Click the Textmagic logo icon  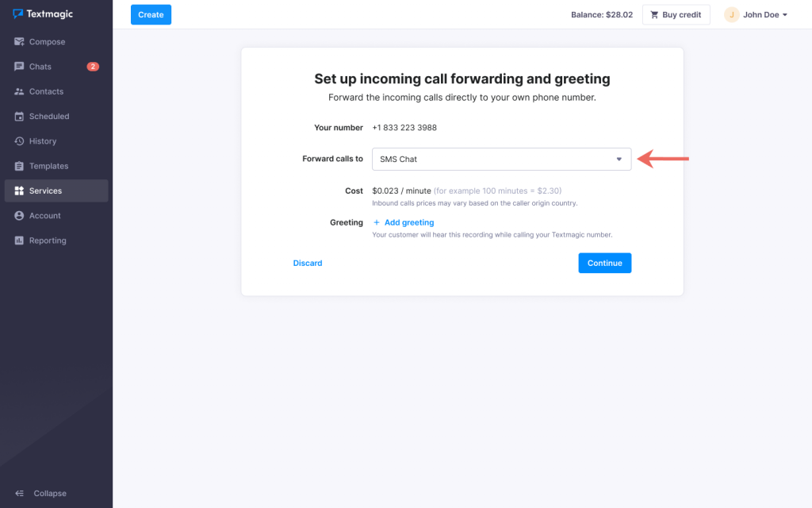coord(18,14)
